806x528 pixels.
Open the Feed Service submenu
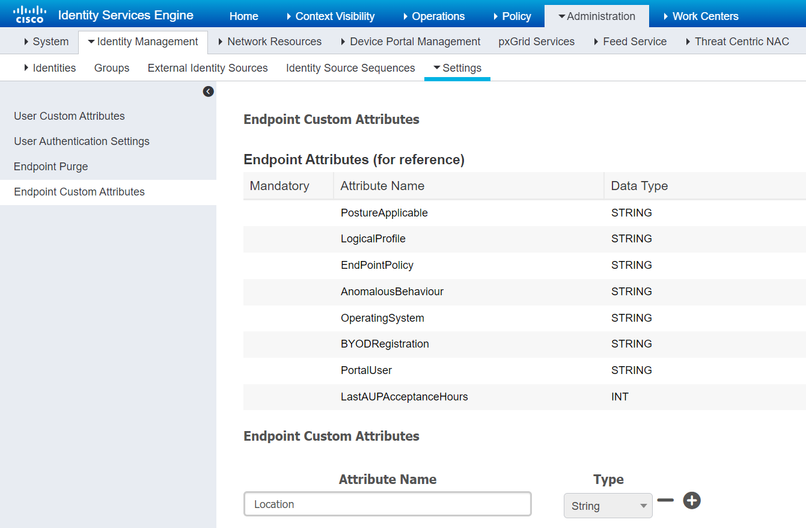pos(630,42)
